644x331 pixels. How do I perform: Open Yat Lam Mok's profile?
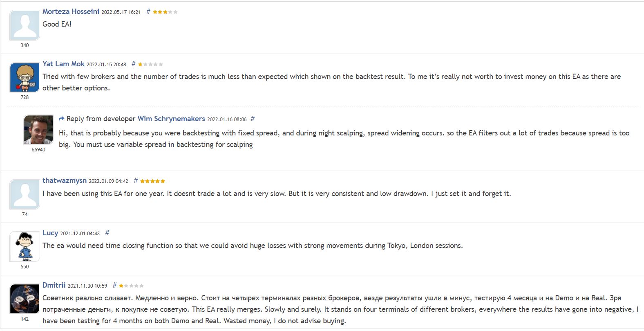coord(63,64)
